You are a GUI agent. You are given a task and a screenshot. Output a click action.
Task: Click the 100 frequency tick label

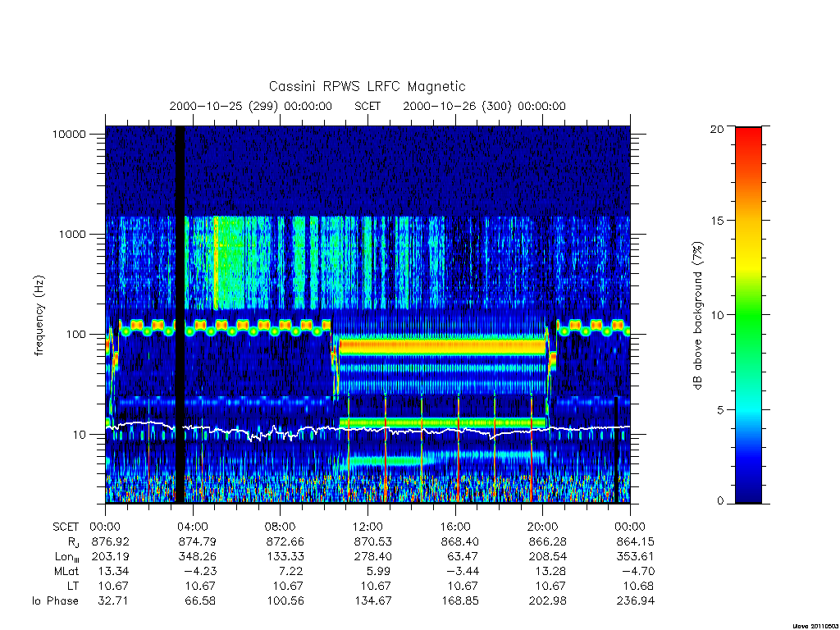75,335
